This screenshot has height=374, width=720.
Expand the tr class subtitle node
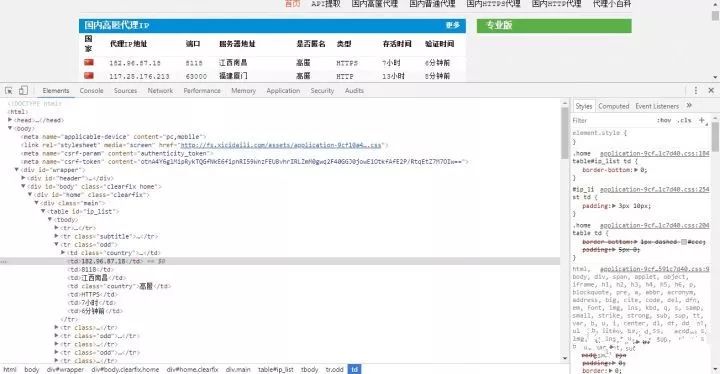(x=56, y=236)
